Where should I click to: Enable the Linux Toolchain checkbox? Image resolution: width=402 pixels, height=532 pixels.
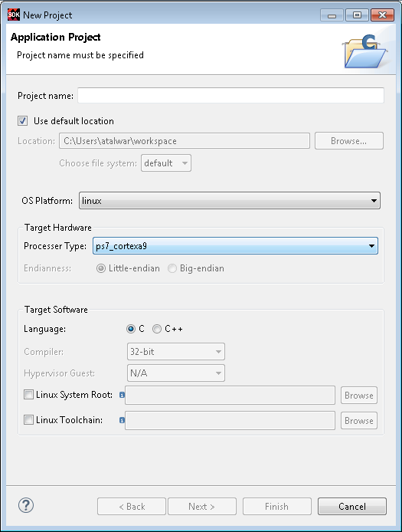28,419
